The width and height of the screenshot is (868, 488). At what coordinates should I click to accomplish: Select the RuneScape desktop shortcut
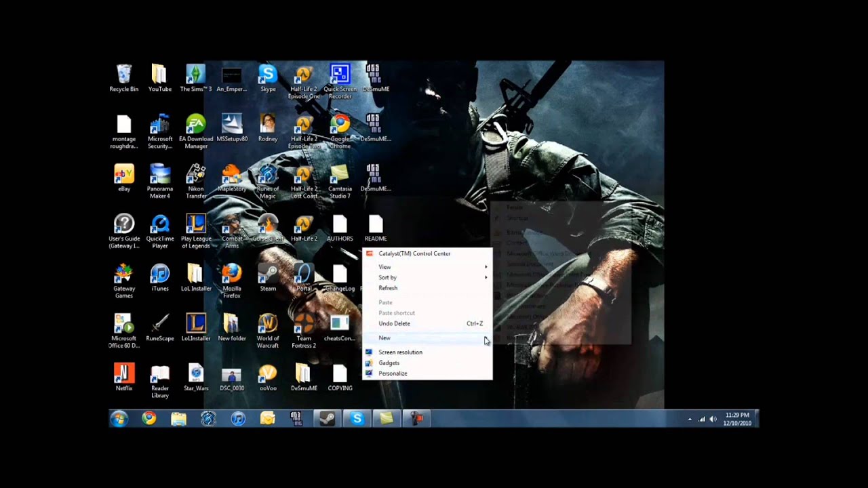point(159,327)
